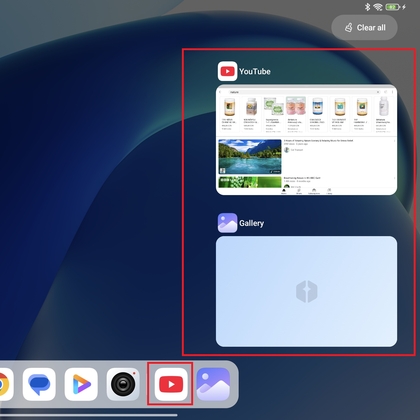Open the Gallery recent app card
Screen dimensions: 420x420
point(306,291)
